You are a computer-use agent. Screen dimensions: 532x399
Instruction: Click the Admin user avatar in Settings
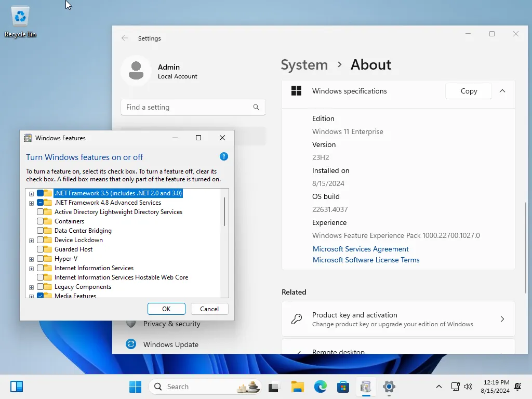[x=136, y=71]
